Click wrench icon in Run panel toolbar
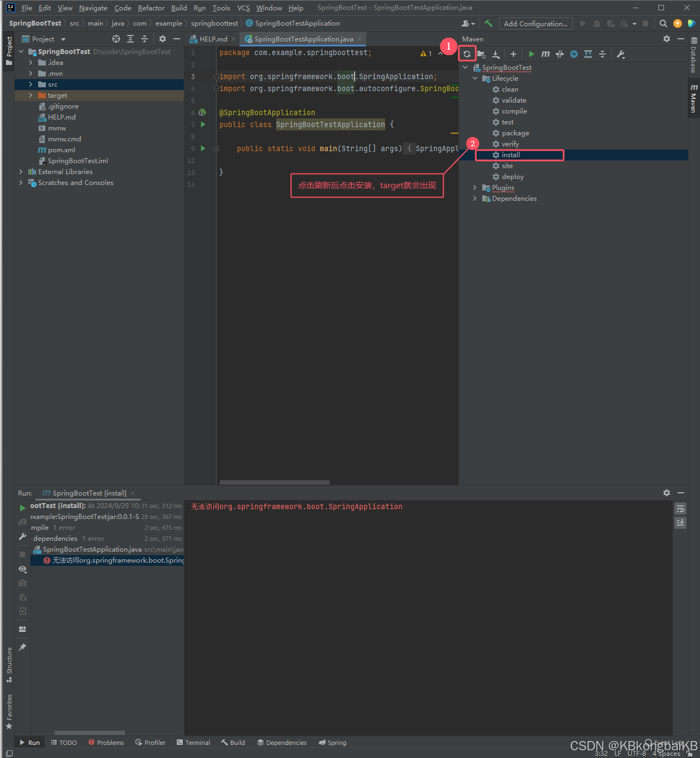700x758 pixels. click(x=22, y=536)
